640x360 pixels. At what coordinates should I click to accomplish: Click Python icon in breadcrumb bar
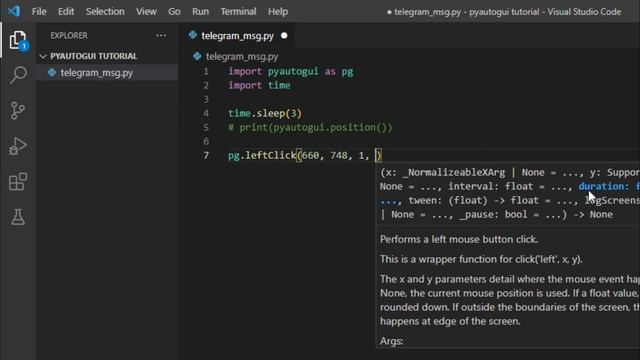(x=197, y=56)
